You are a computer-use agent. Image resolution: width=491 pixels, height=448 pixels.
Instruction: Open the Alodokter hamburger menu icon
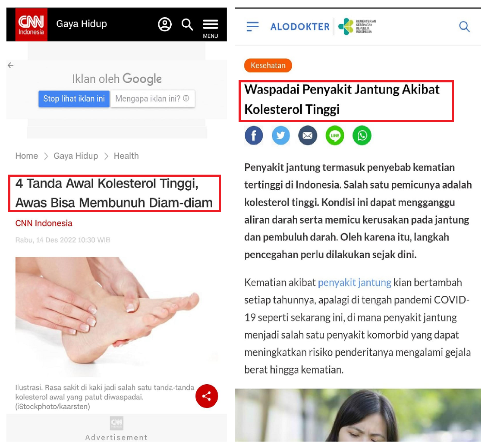tap(252, 27)
